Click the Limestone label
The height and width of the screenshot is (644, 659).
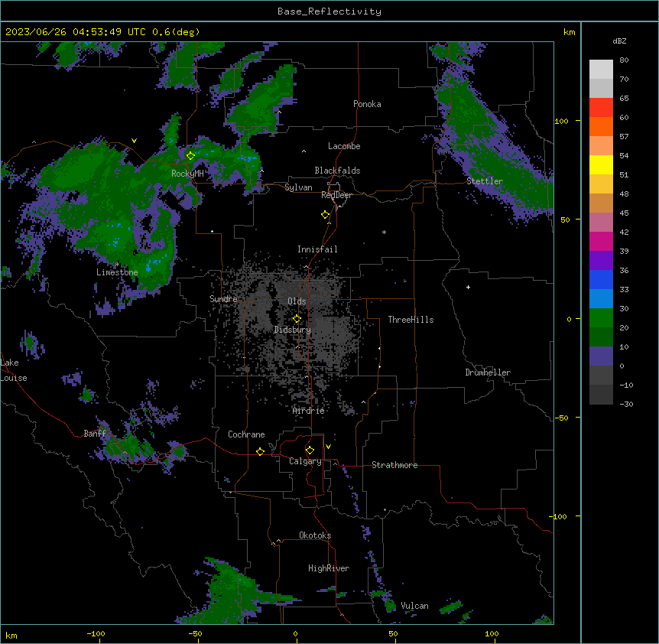(117, 272)
